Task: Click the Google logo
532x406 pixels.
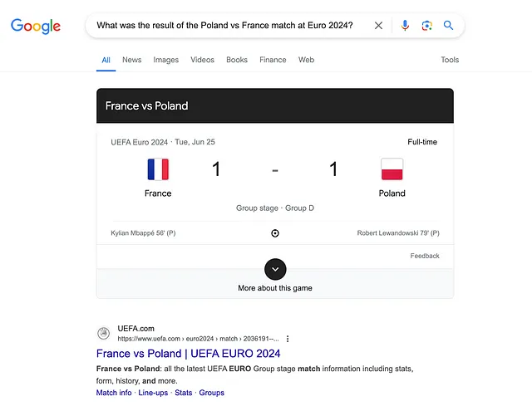Action: coord(36,26)
